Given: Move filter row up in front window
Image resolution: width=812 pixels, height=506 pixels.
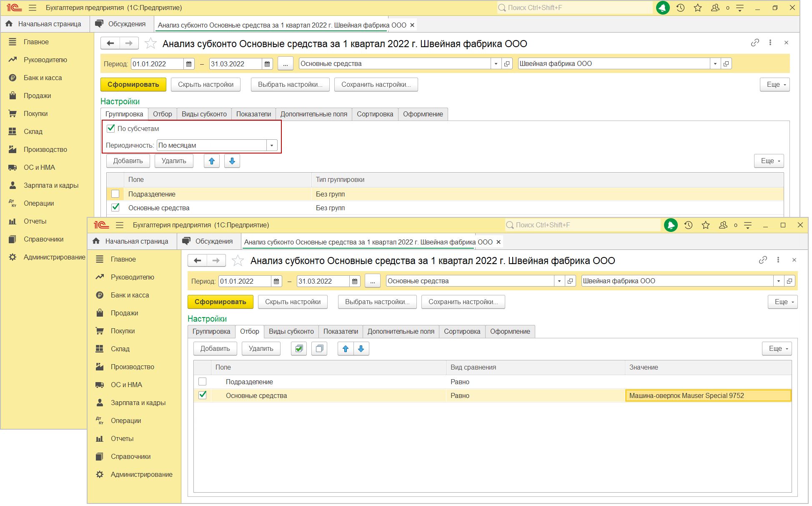Looking at the screenshot, I should (x=346, y=349).
